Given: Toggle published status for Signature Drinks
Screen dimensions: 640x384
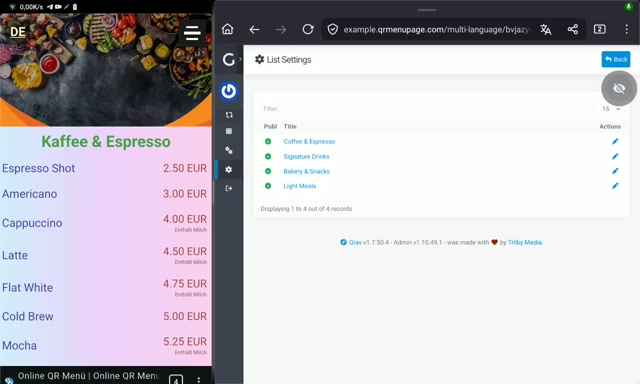Looking at the screenshot, I should pyautogui.click(x=268, y=156).
